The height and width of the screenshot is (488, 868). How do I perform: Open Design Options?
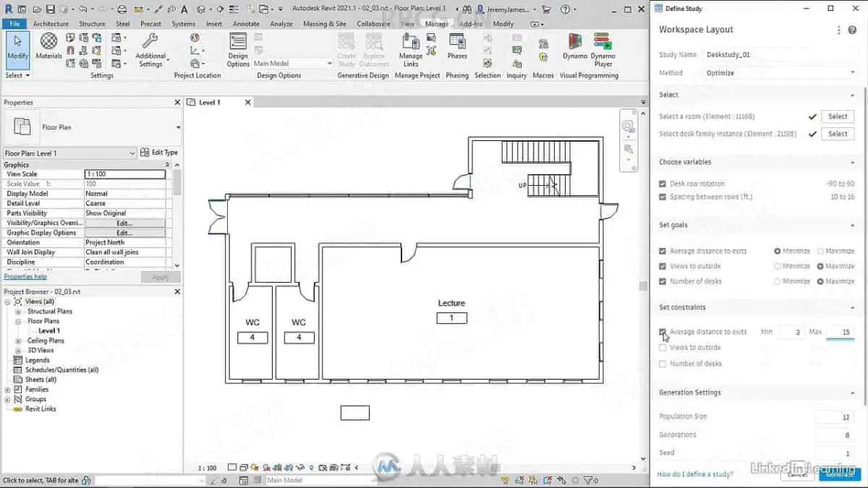click(238, 49)
